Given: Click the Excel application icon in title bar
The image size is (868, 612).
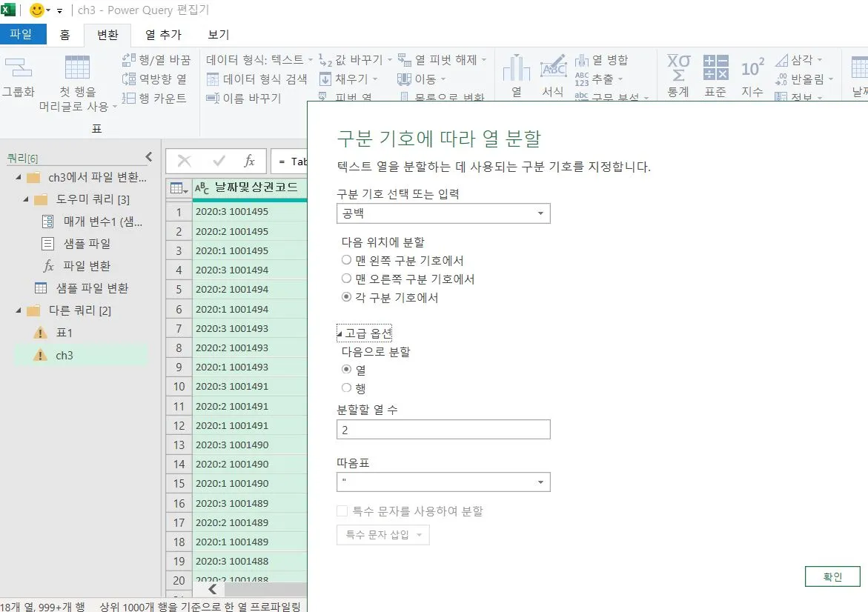Looking at the screenshot, I should tap(8, 10).
